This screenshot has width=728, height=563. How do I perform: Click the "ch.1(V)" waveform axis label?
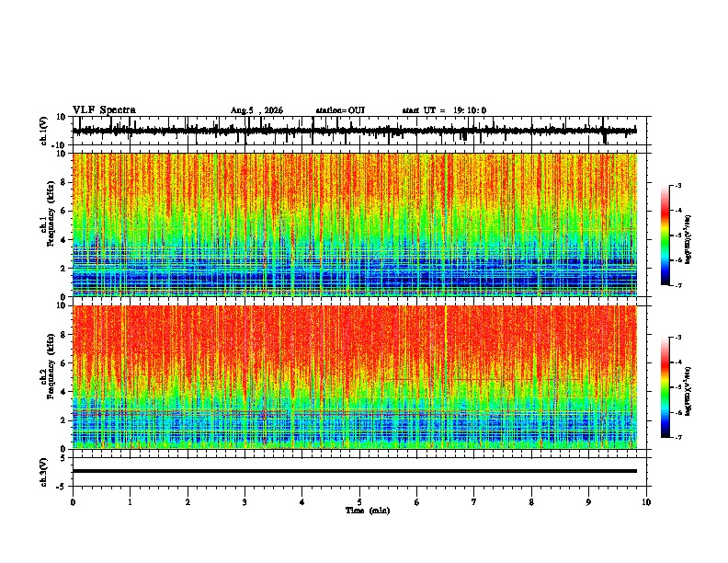(x=44, y=131)
